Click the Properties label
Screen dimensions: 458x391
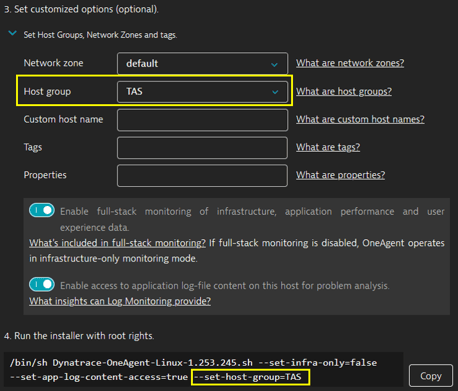coord(45,175)
